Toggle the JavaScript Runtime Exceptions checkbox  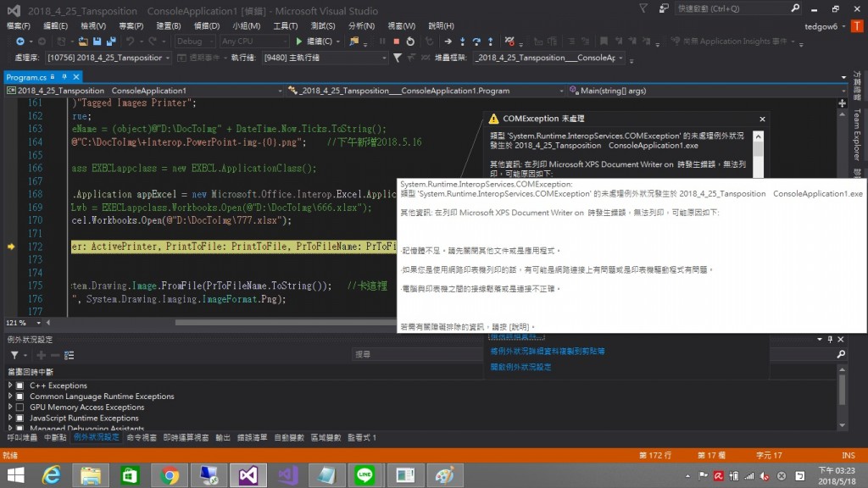point(20,418)
